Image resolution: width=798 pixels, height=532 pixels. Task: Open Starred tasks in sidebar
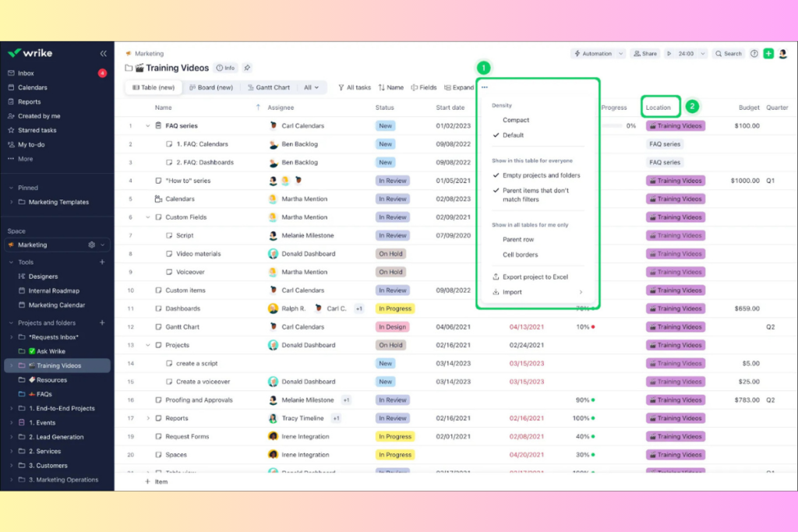(37, 130)
